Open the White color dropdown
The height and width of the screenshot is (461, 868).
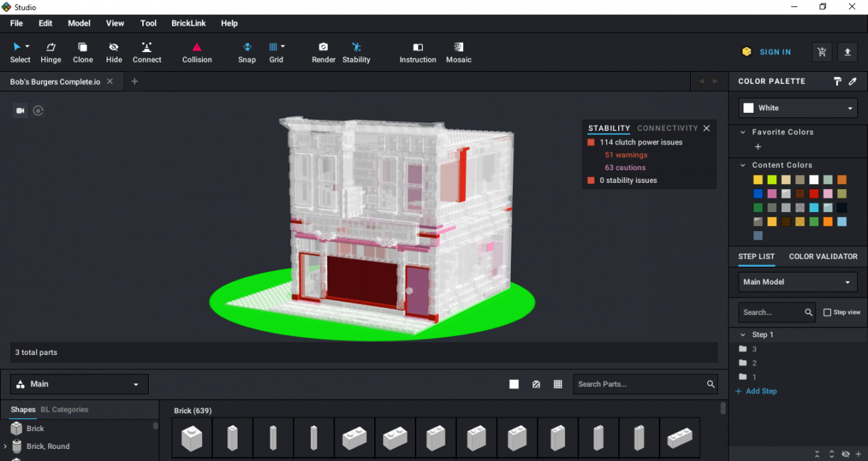798,108
